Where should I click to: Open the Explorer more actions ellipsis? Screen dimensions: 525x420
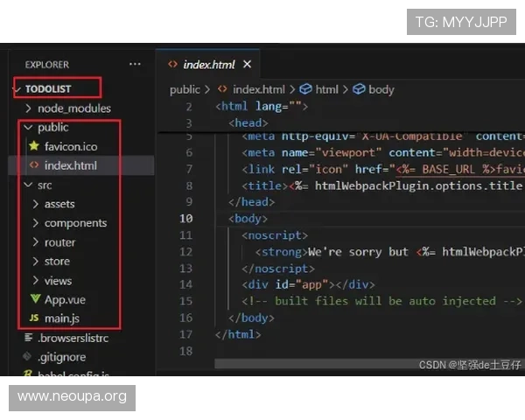point(134,65)
